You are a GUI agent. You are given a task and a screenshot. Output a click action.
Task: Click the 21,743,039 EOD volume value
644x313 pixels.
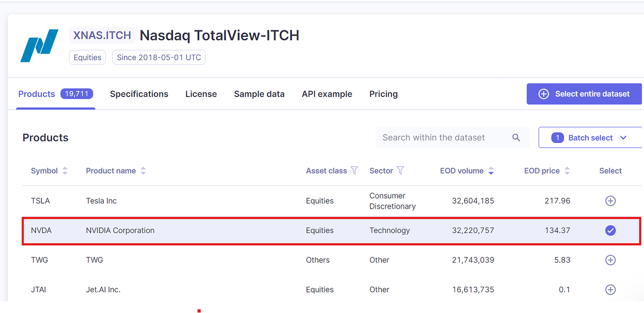(473, 260)
